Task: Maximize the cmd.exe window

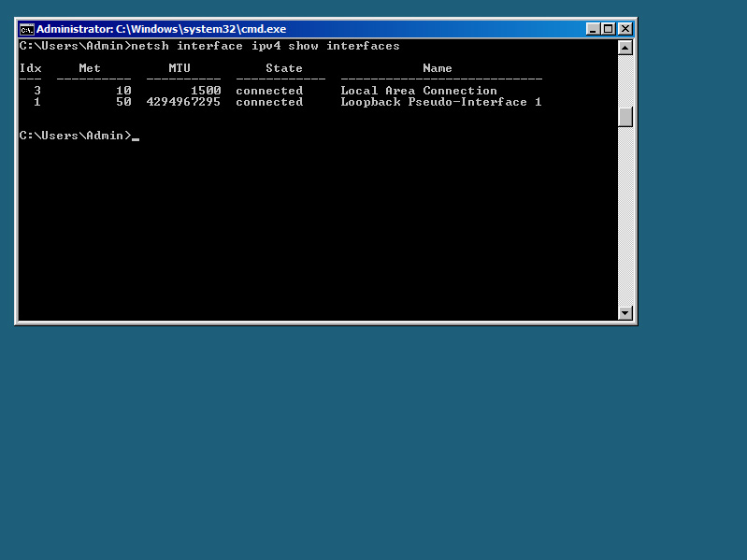Action: pos(609,29)
